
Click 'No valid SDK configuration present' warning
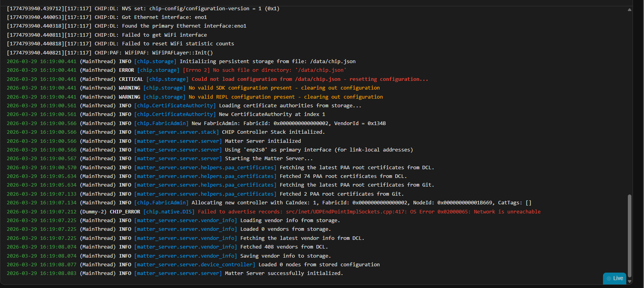[284, 88]
